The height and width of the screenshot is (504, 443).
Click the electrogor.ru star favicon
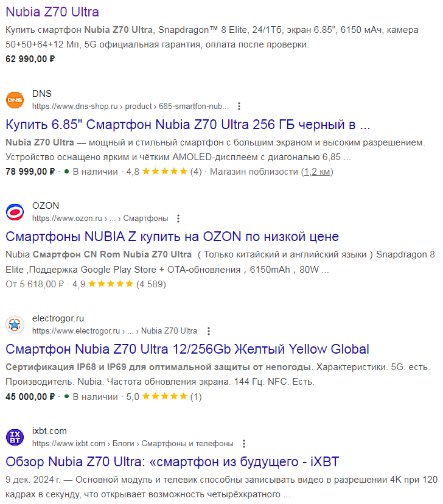point(15,325)
